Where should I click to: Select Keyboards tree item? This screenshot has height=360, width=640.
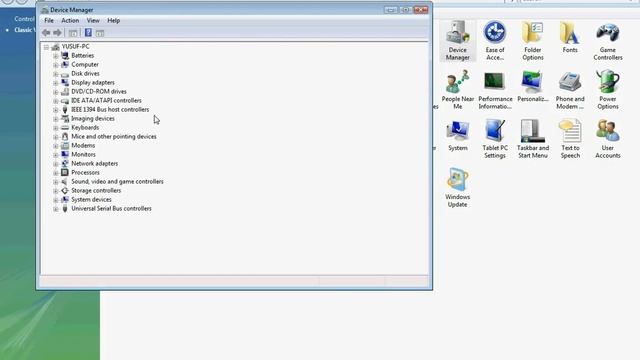(85, 127)
